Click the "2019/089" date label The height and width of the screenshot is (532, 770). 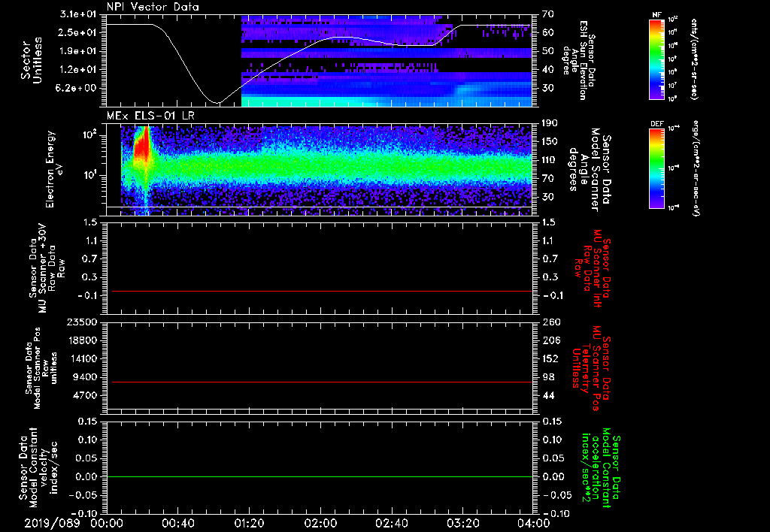pos(52,523)
